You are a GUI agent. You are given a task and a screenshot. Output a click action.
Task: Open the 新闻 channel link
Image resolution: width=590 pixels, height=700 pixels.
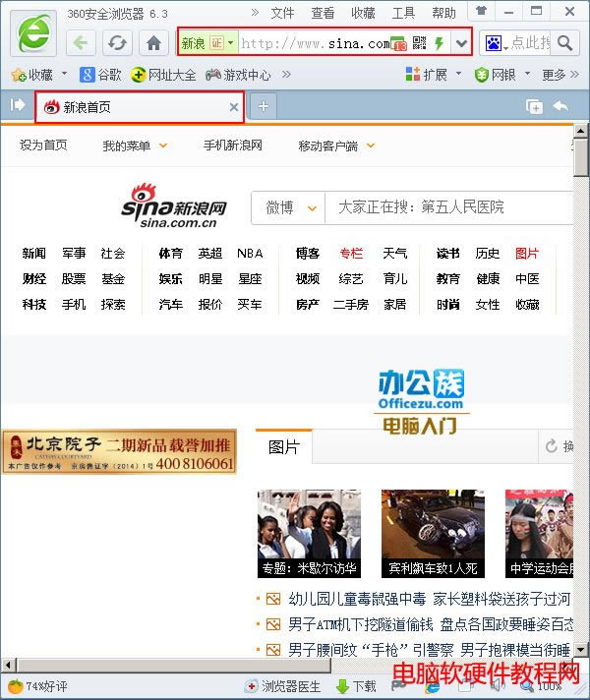click(34, 253)
